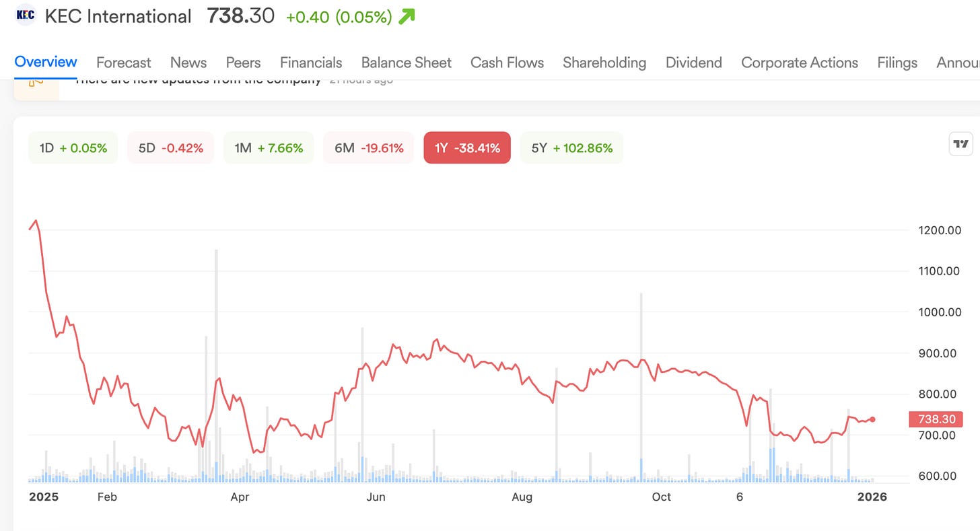Open the TradingView chart icon

960,143
